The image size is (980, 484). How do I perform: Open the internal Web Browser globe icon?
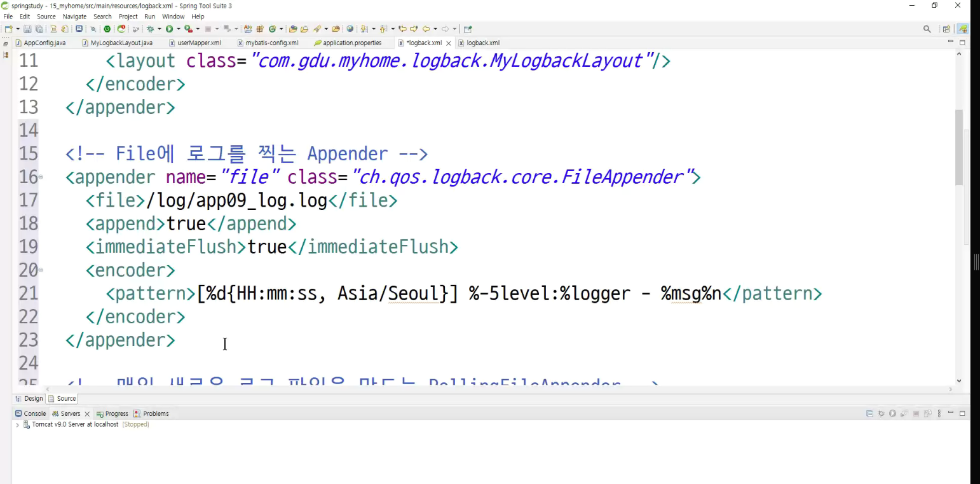click(350, 29)
